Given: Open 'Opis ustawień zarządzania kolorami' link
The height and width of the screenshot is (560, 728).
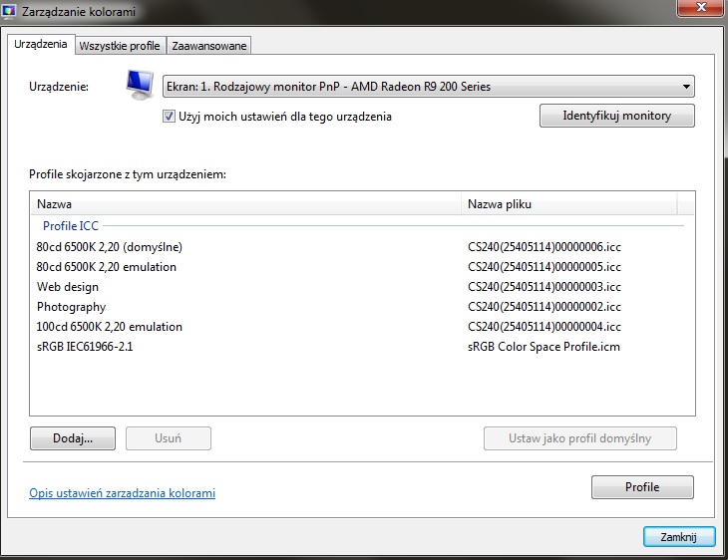Looking at the screenshot, I should pos(123,493).
